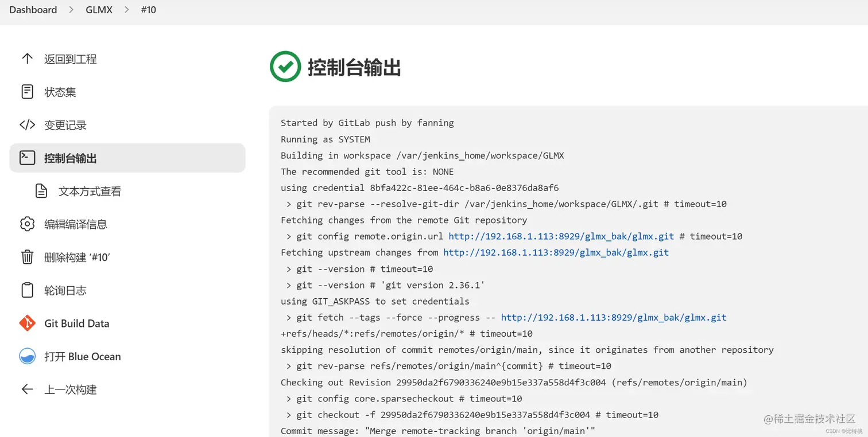
Task: Click the 控制台输出 page heading
Action: [x=354, y=67]
